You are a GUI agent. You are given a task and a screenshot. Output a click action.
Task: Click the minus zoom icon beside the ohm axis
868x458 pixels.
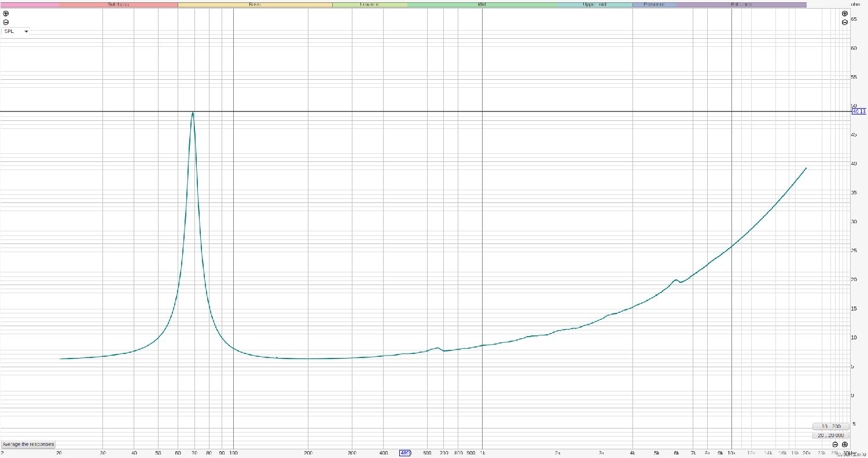845,22
